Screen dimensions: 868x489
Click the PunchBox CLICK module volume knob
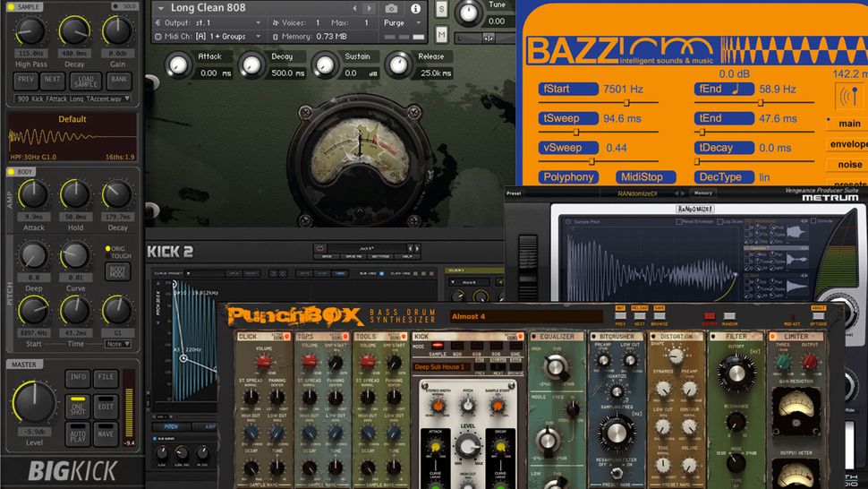tap(263, 362)
